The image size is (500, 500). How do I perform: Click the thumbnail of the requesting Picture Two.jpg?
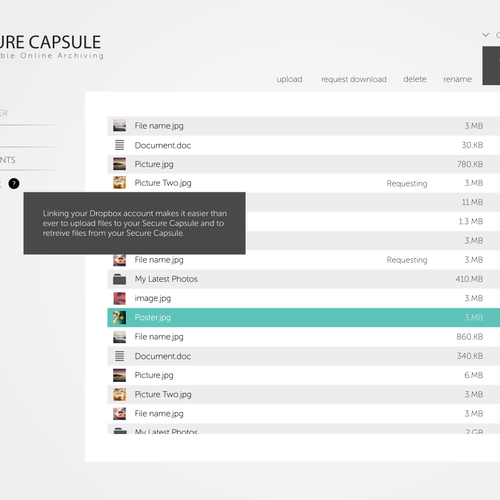coord(119,183)
